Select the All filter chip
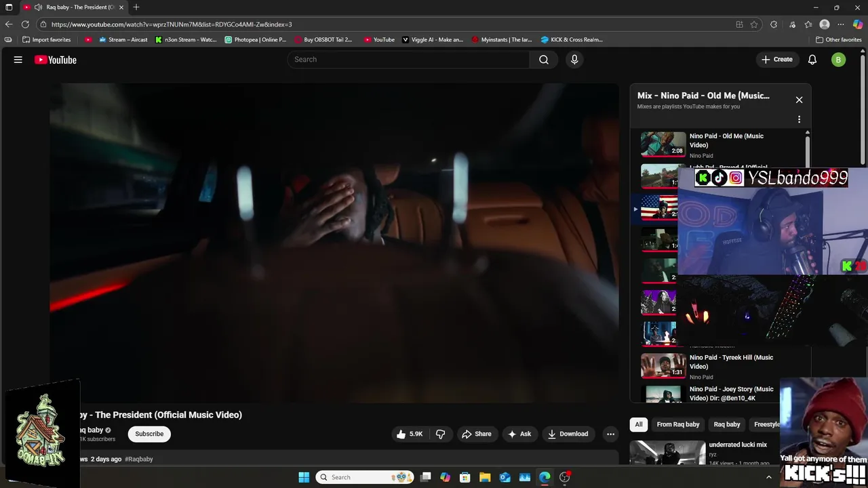 [638, 424]
